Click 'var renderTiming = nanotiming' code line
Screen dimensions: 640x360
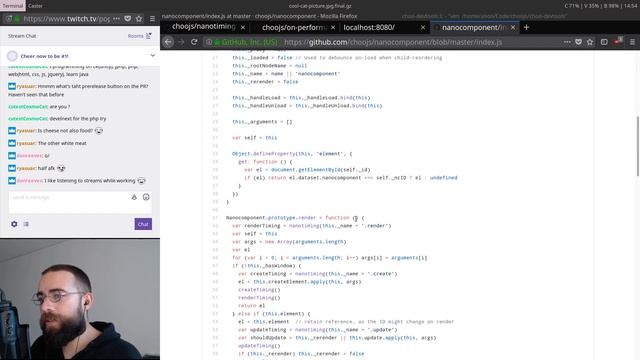(311, 226)
